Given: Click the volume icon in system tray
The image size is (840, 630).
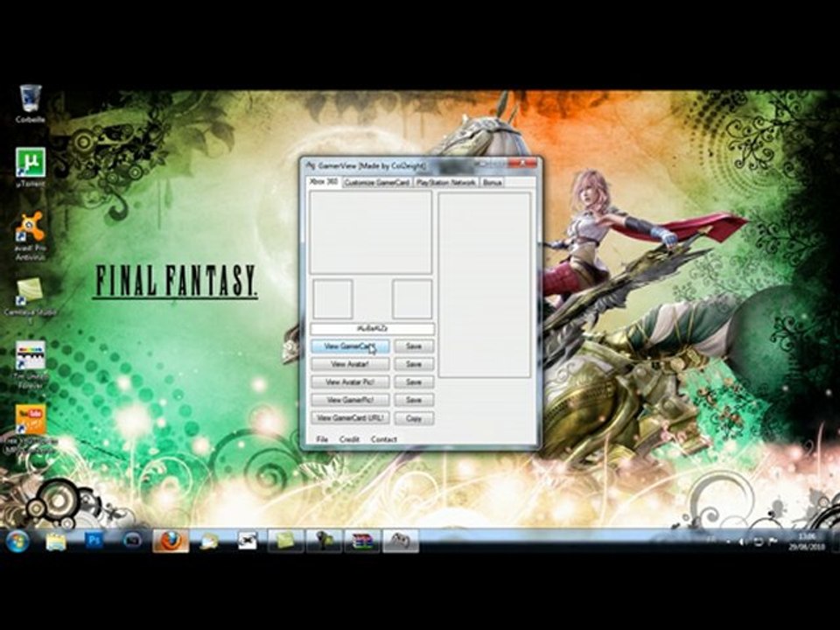Looking at the screenshot, I should pos(743,542).
